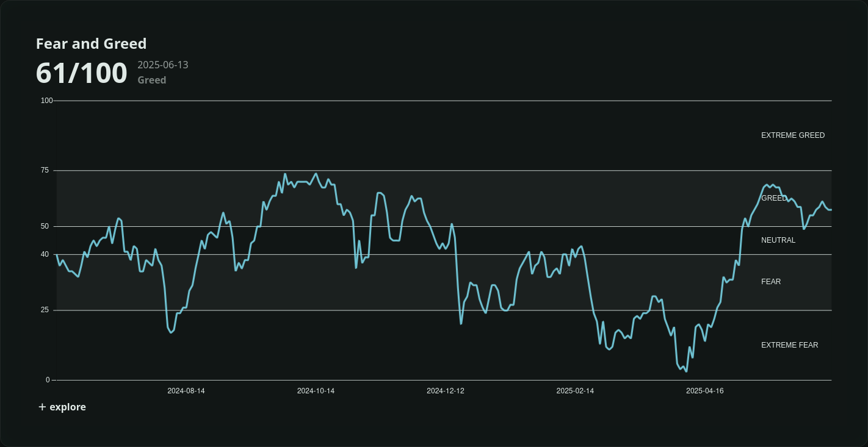This screenshot has height=447, width=868.
Task: Click the 100 gridline value
Action: coord(47,101)
